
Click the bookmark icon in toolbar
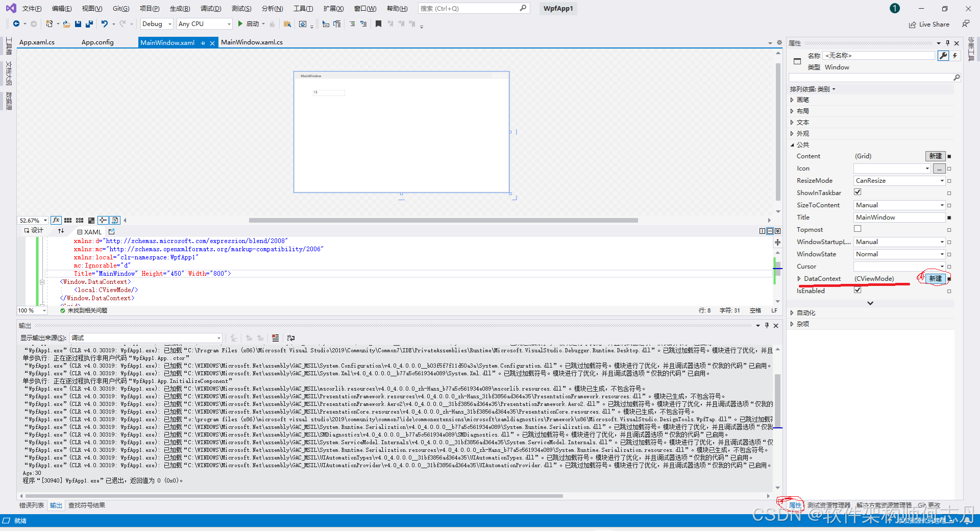pos(378,24)
